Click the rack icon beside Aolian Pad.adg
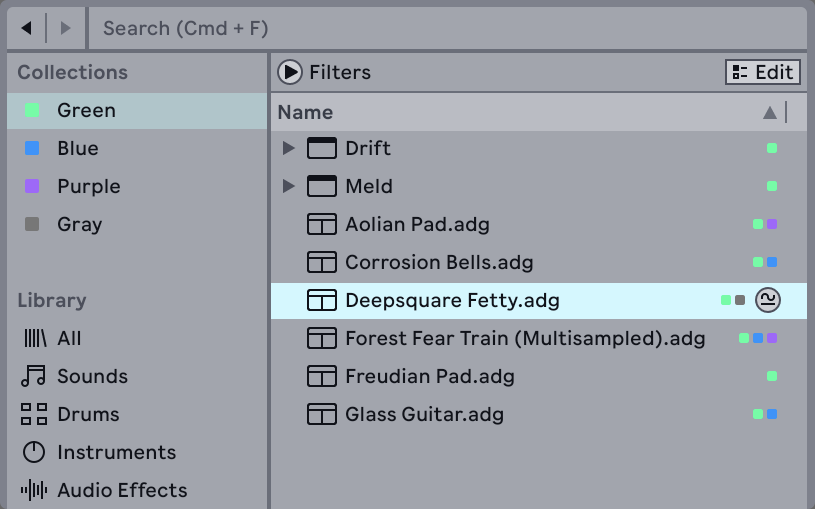Image resolution: width=815 pixels, height=509 pixels. coord(321,224)
